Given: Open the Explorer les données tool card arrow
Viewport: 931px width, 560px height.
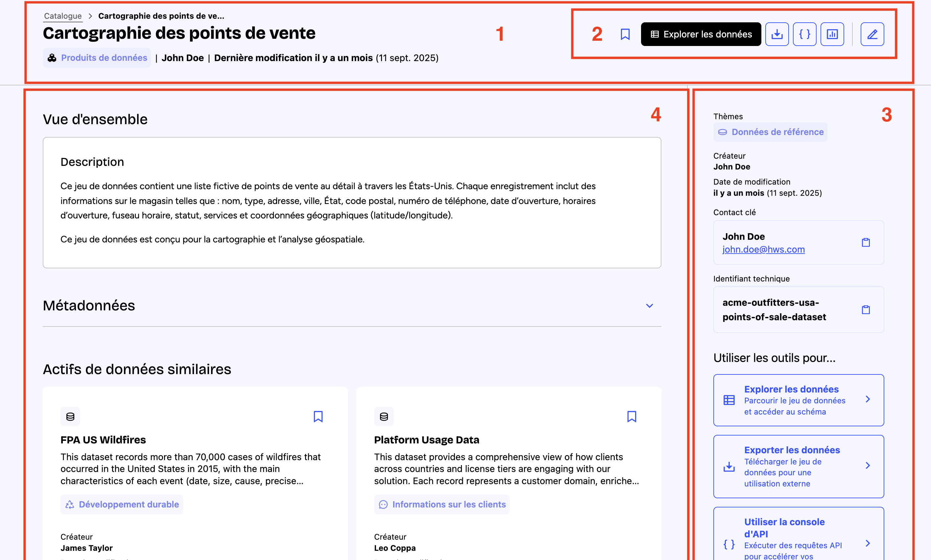Looking at the screenshot, I should coord(868,399).
